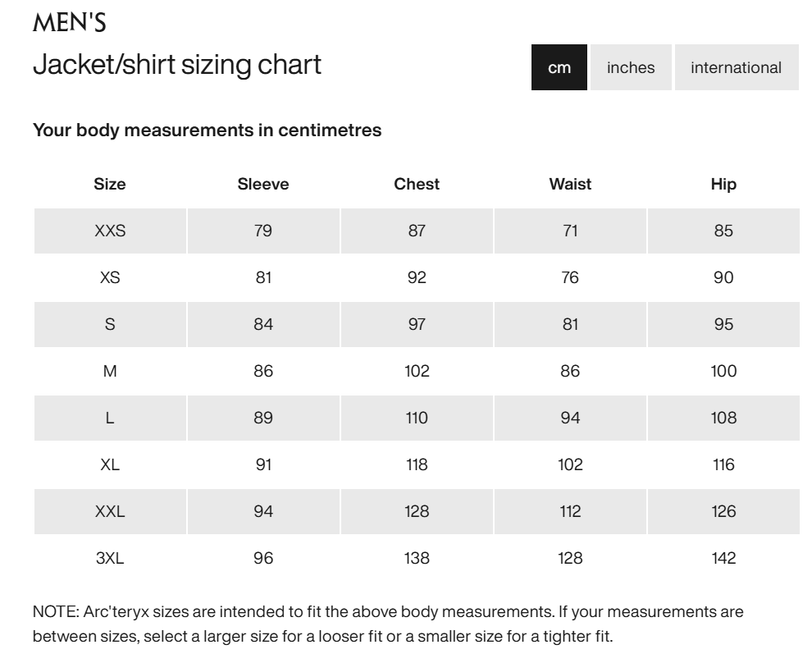Click the sleeve value 84 for size S
The width and height of the screenshot is (812, 654).
263,324
